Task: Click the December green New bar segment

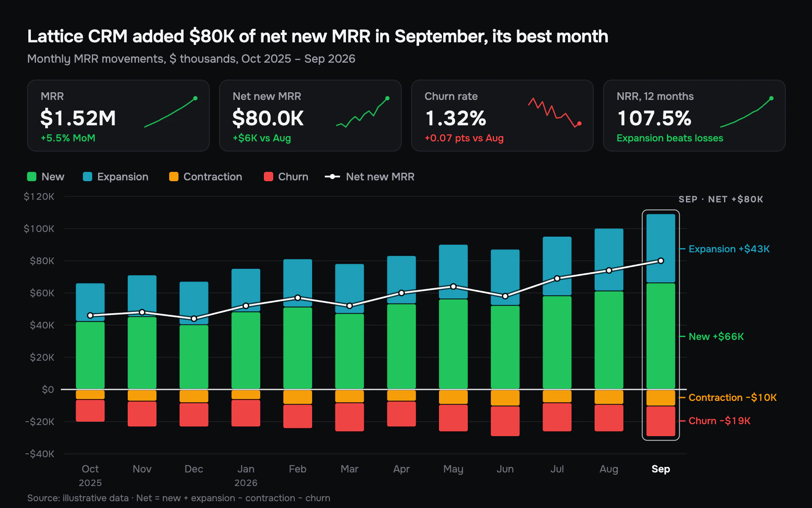Action: 194,357
